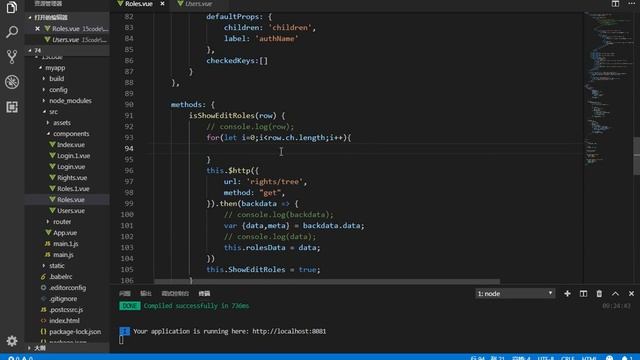Open package-lock.json in the file tree
Screen dimensions: 640x360
(75, 332)
